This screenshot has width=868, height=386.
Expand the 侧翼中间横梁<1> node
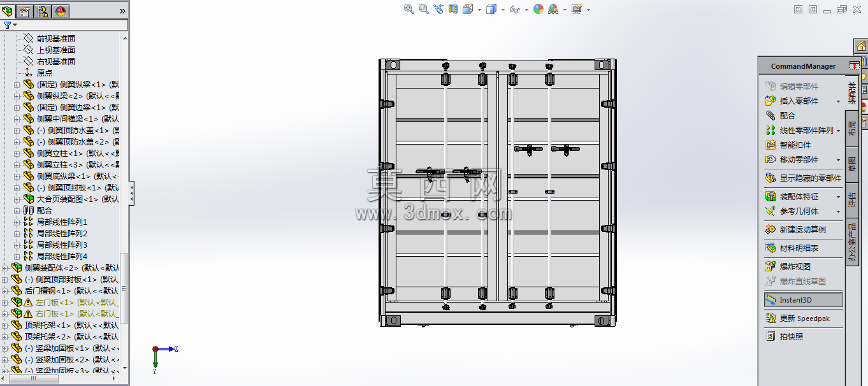click(17, 119)
